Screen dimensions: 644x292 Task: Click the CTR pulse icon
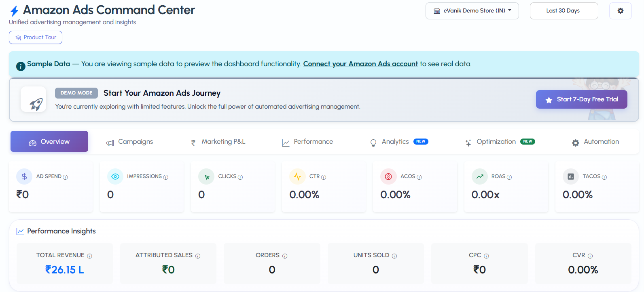click(297, 176)
